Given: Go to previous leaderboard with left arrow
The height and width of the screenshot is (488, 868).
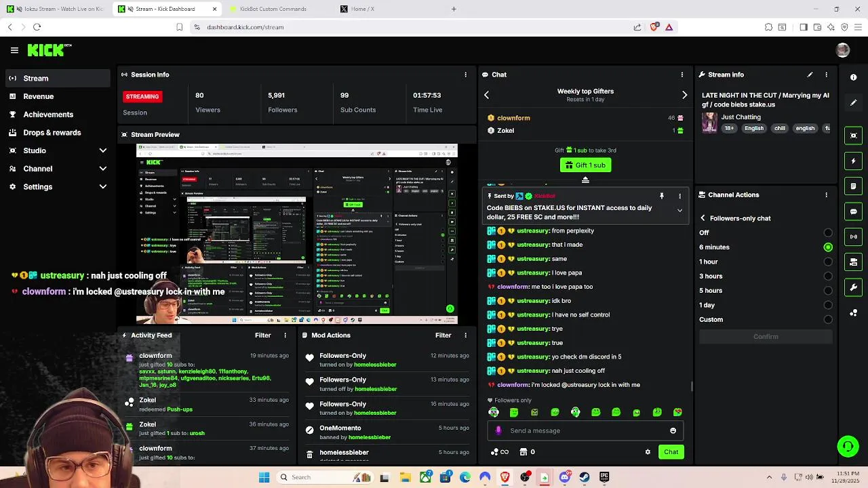Looking at the screenshot, I should tap(486, 95).
